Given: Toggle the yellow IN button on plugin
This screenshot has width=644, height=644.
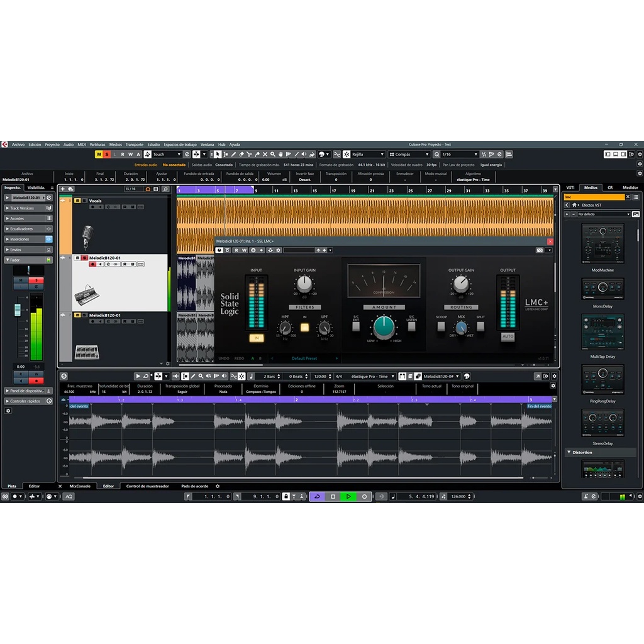Looking at the screenshot, I should 257,338.
